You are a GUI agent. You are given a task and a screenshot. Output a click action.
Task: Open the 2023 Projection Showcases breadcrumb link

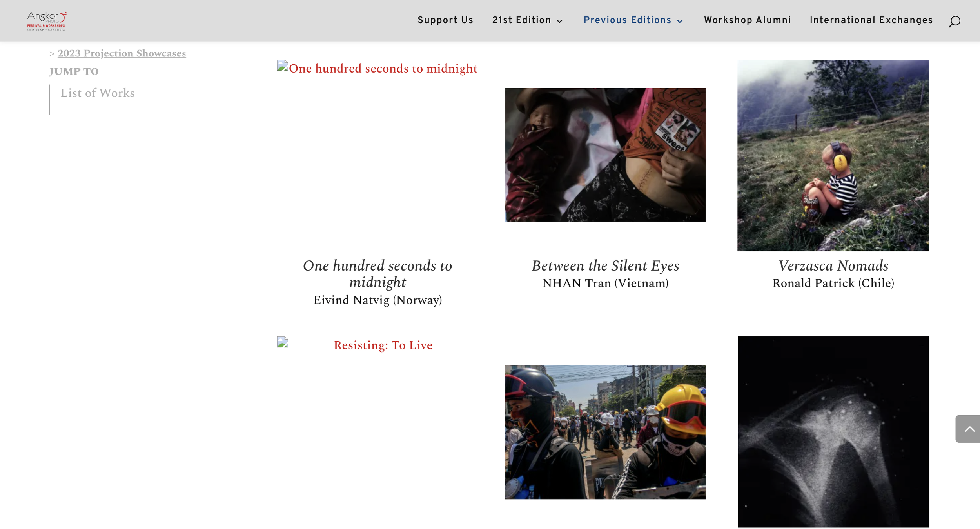122,53
